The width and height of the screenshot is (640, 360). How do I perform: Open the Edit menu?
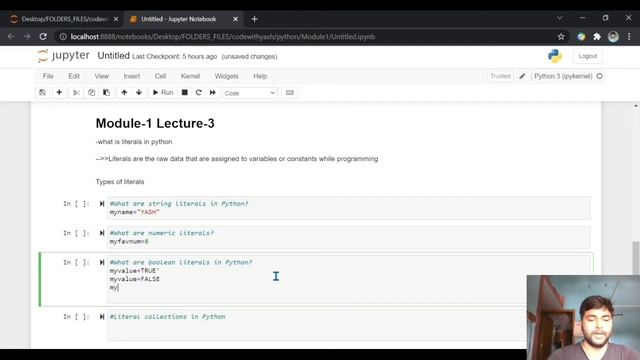point(74,76)
